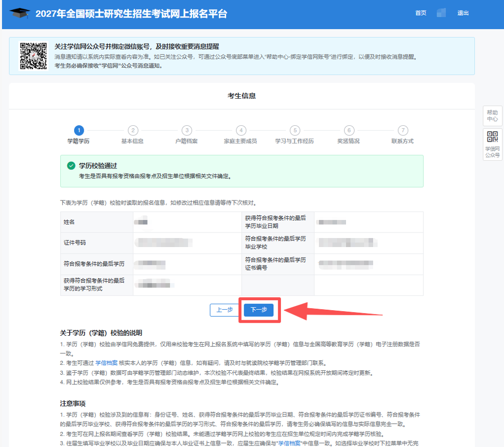Click the 退出 logout link

click(x=463, y=13)
